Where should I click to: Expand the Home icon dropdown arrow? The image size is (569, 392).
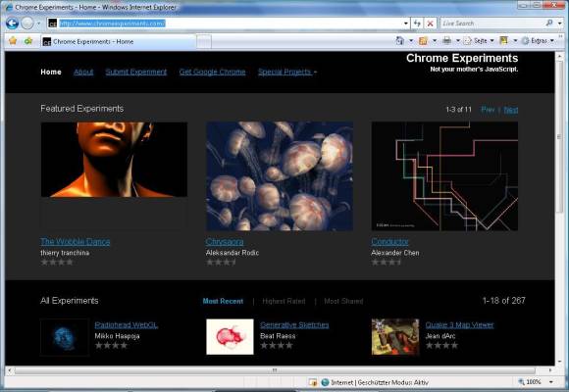click(x=411, y=41)
